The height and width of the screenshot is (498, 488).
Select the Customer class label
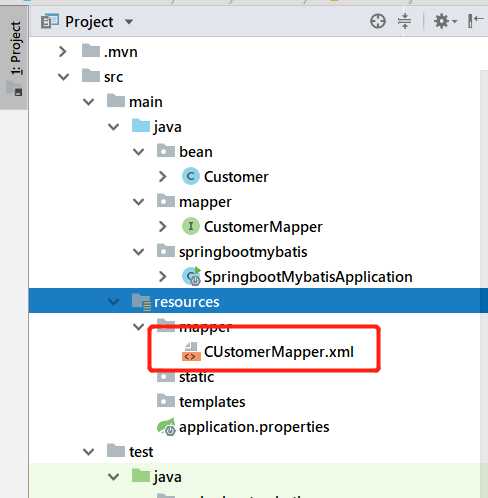(236, 177)
